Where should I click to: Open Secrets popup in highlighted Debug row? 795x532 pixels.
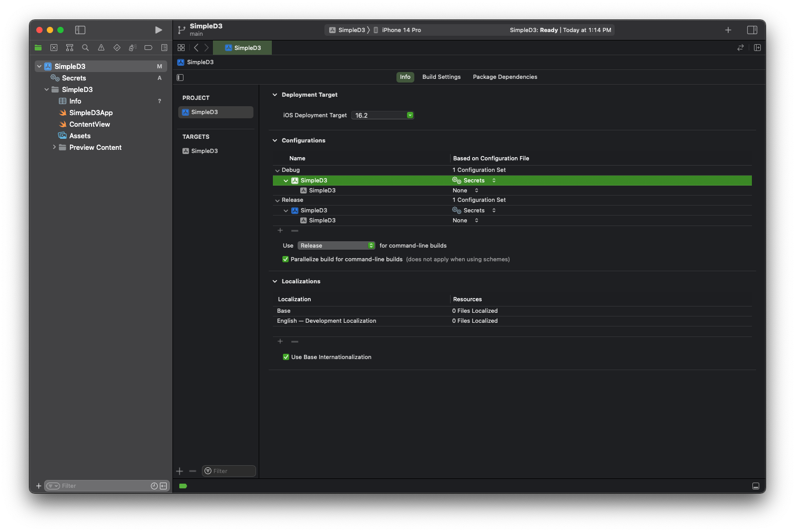coord(474,180)
